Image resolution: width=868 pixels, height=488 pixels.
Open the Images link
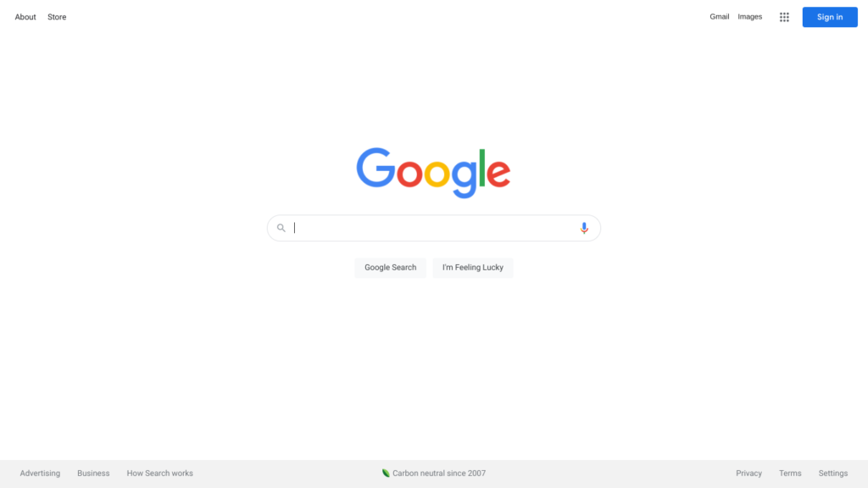749,17
